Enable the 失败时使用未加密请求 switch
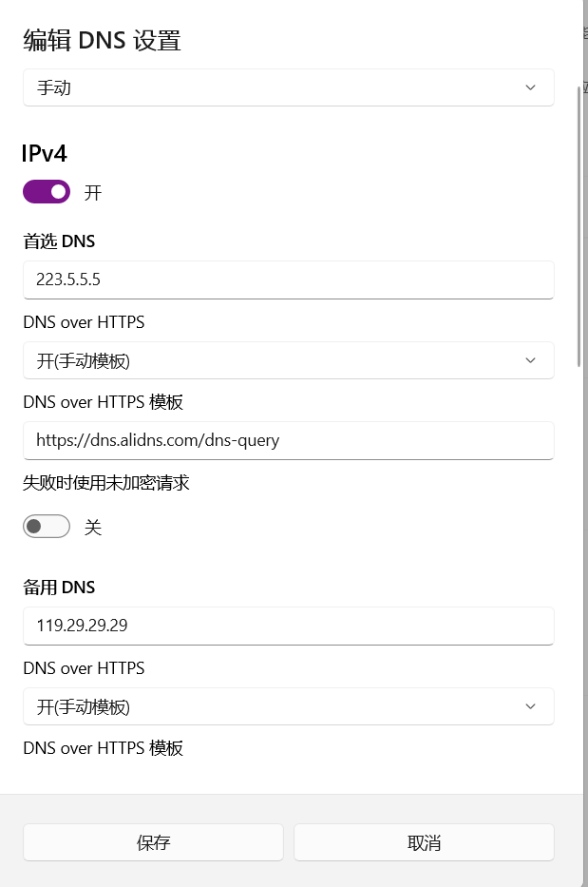This screenshot has width=588, height=887. click(x=47, y=527)
